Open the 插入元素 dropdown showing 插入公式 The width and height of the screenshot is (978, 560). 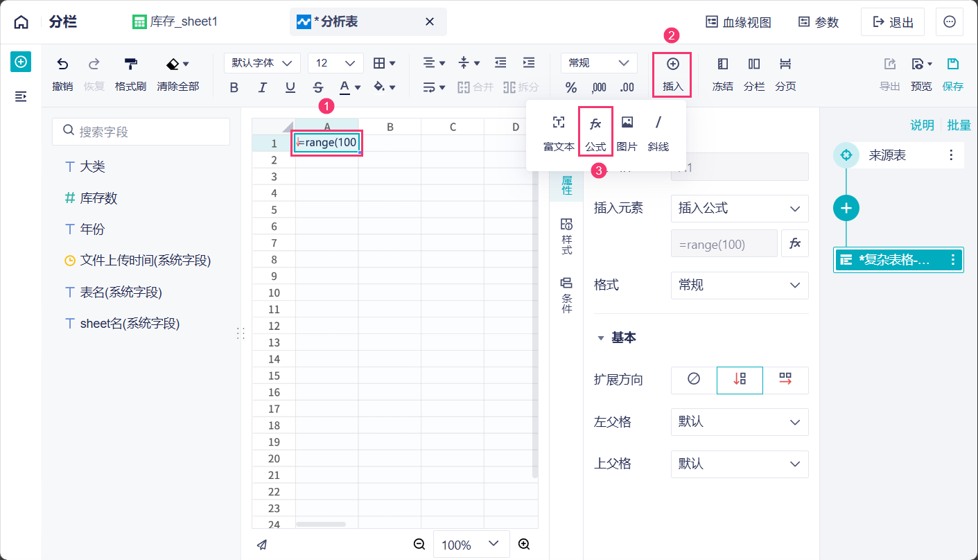(740, 208)
